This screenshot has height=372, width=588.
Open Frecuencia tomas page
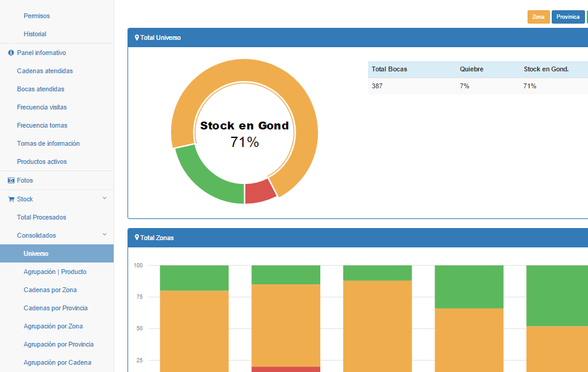42,125
